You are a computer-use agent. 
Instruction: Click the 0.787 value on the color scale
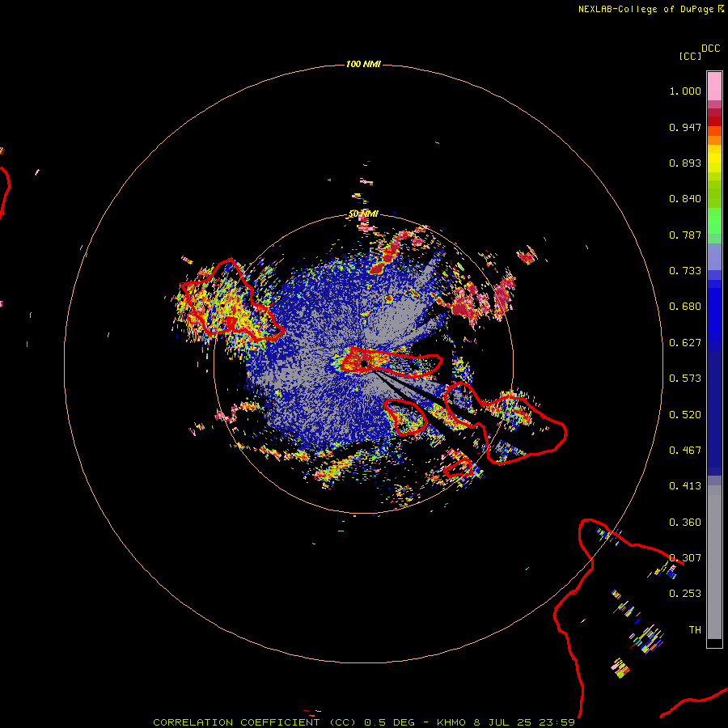coord(685,235)
